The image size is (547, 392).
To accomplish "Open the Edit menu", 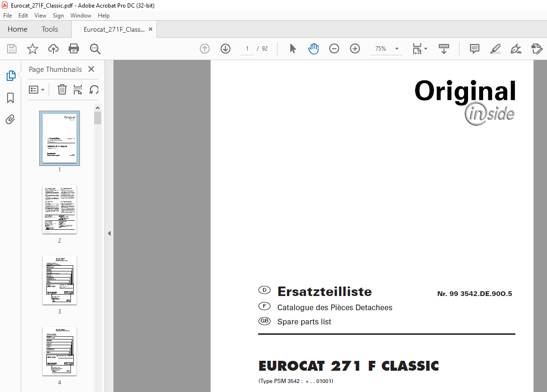I will coord(23,15).
